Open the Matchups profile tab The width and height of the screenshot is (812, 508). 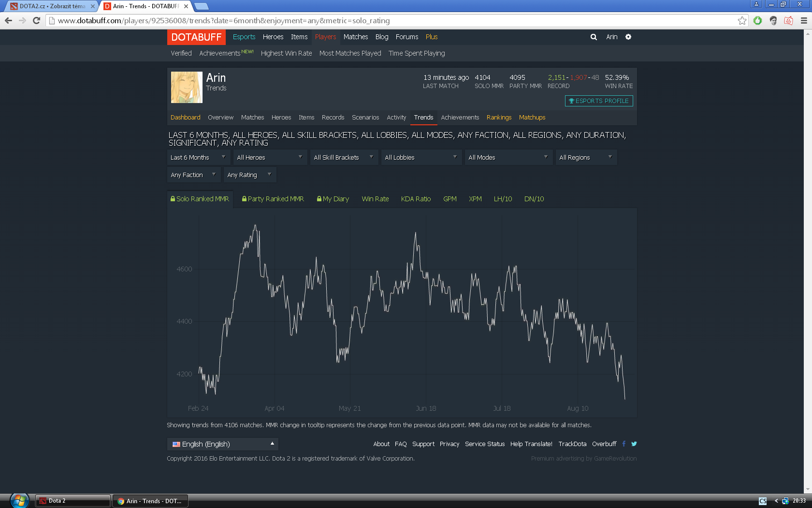[x=532, y=118]
